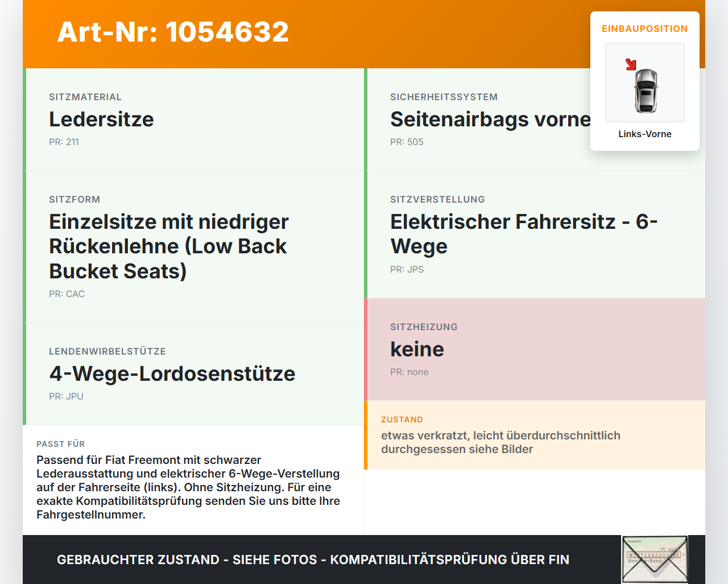Click the Einzelsitze mit niedriger Rückenlehne card
The height and width of the screenshot is (584, 728).
[x=193, y=246]
